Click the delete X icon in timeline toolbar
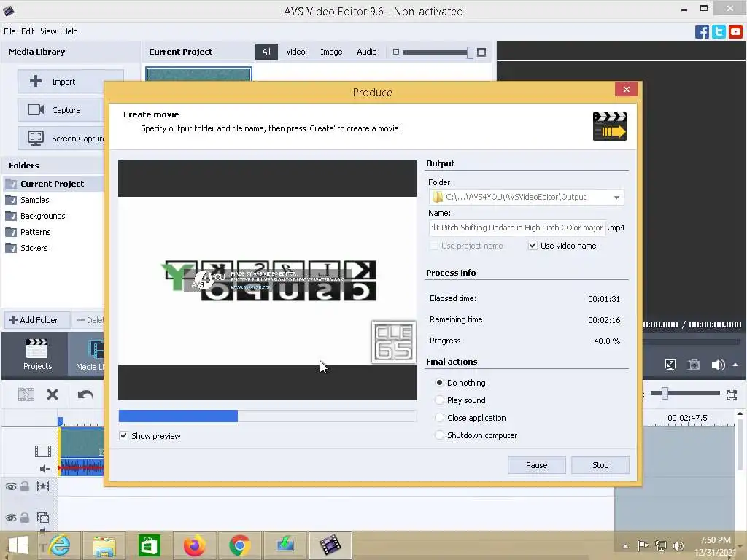Image resolution: width=747 pixels, height=560 pixels. click(x=53, y=394)
